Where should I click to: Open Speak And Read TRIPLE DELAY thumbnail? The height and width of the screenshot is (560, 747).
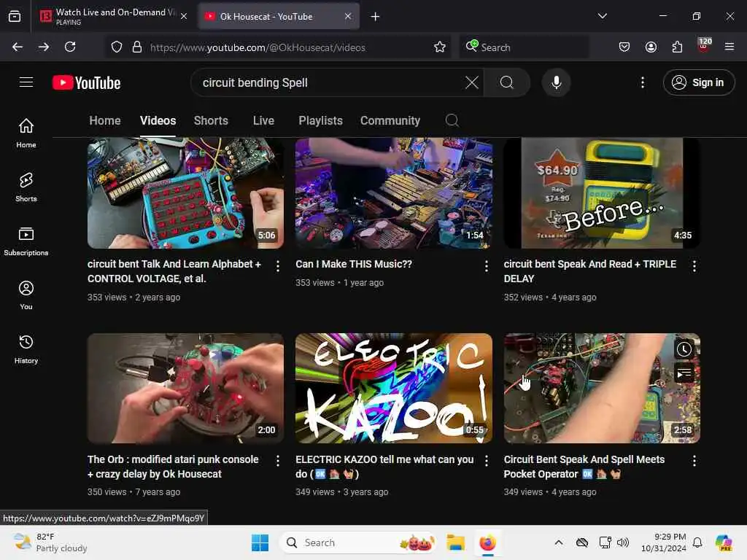pyautogui.click(x=602, y=192)
